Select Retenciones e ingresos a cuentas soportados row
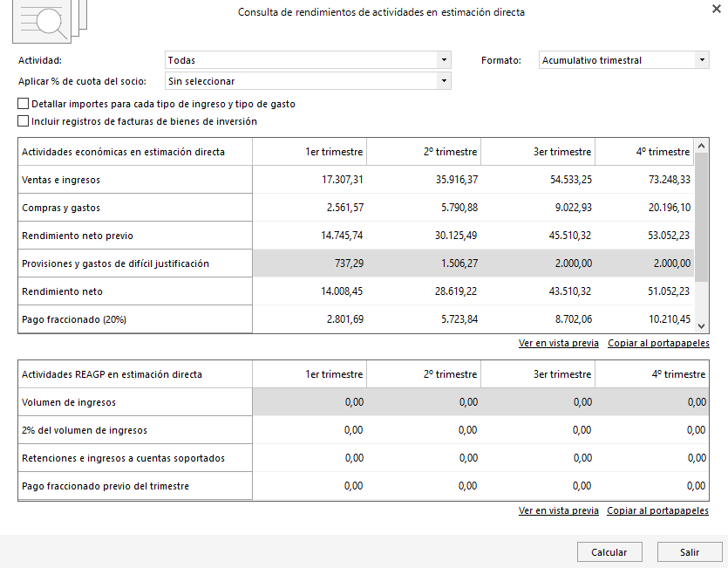The image size is (728, 568). tap(135, 458)
